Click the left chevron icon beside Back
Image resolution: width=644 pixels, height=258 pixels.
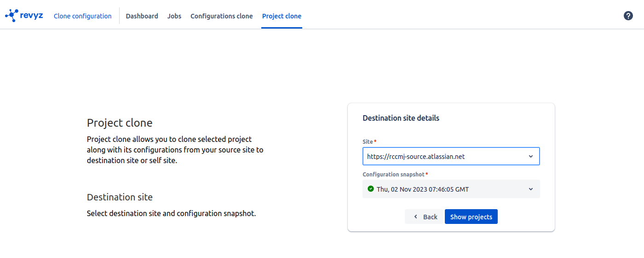tap(416, 217)
